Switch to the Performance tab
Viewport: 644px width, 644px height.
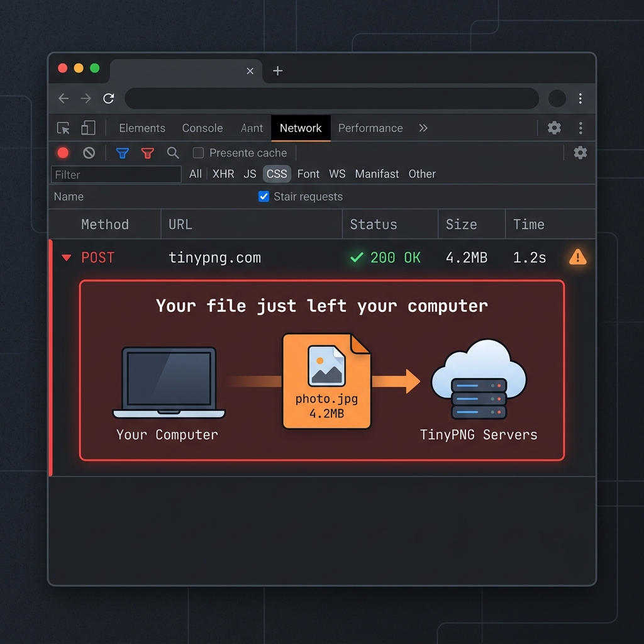370,128
